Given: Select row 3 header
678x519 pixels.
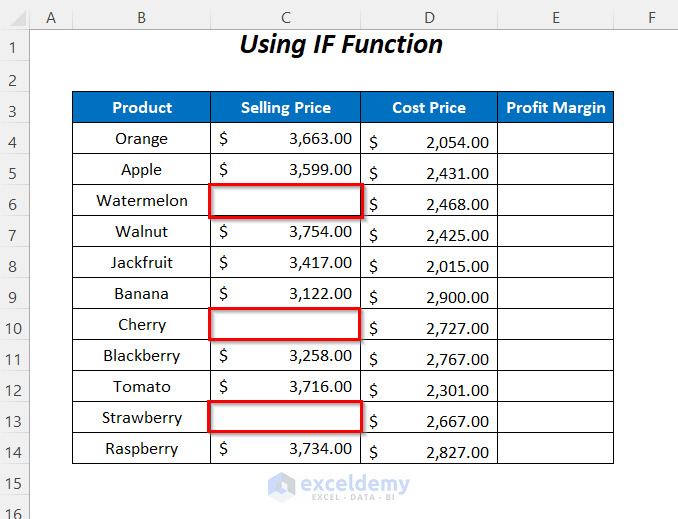Looking at the screenshot, I should (x=14, y=108).
